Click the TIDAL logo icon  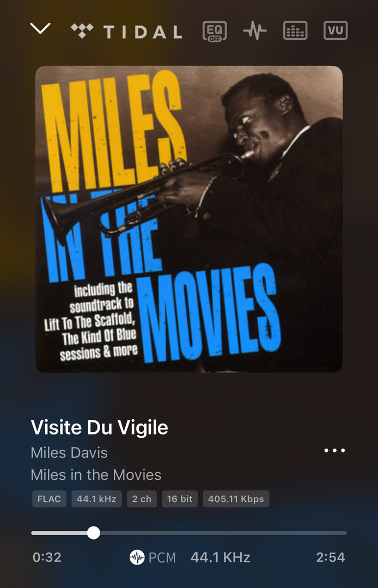[82, 30]
